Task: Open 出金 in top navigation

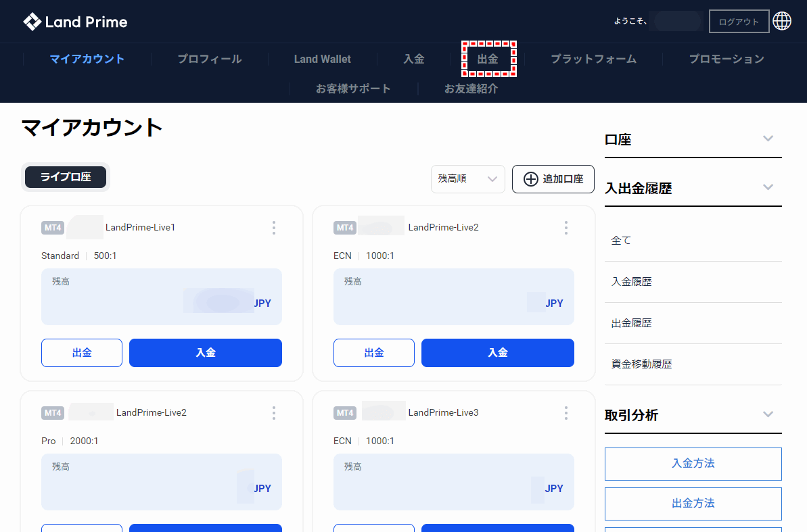Action: click(x=488, y=59)
